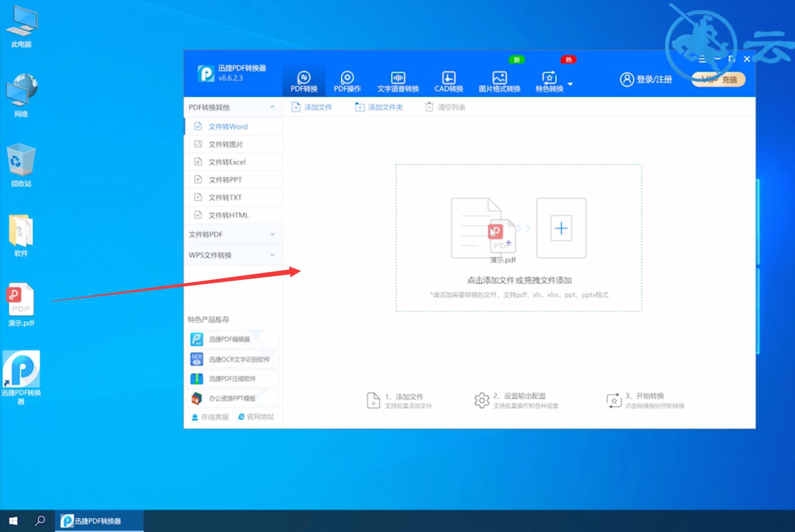This screenshot has height=532, width=795.
Task: Click 迅捷PDF转换器 in the taskbar
Action: tap(99, 521)
